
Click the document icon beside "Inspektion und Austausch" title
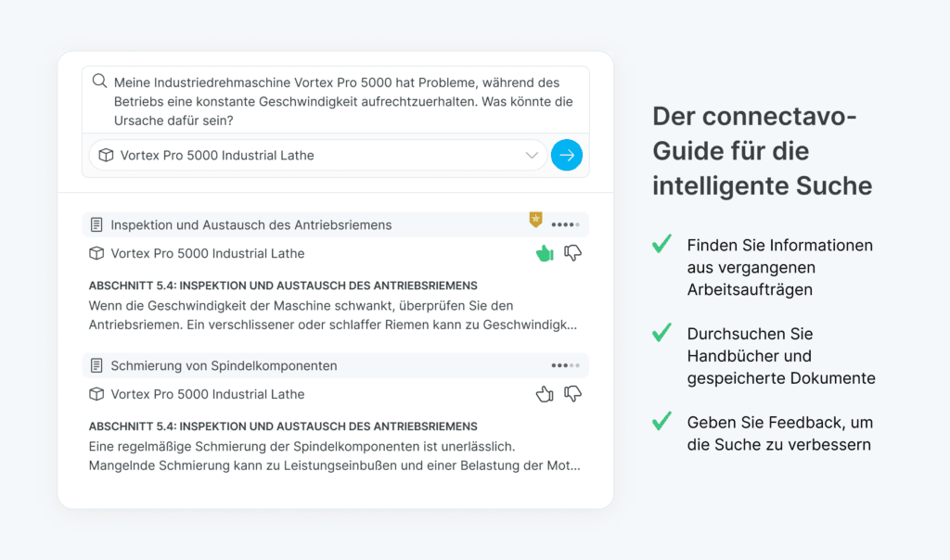pyautogui.click(x=96, y=224)
